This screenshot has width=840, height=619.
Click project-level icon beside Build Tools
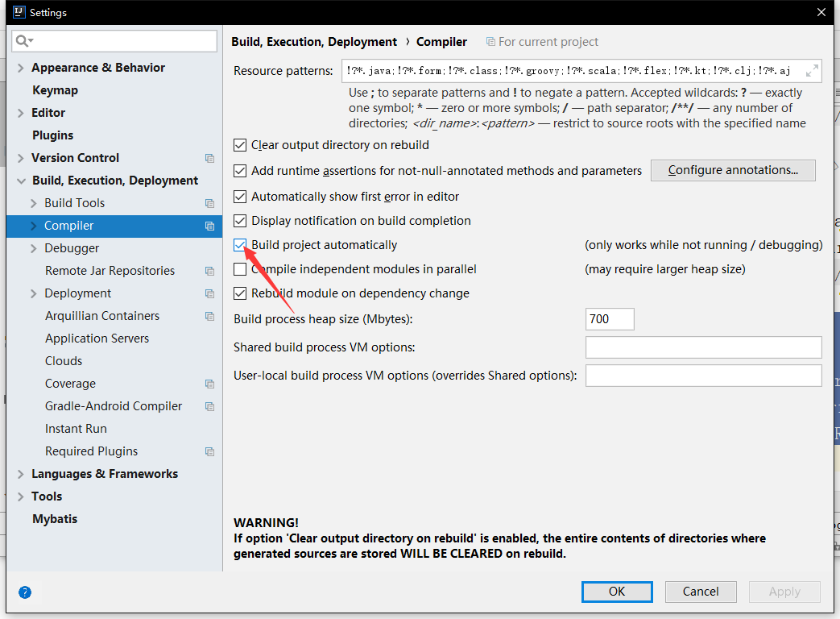coord(209,203)
